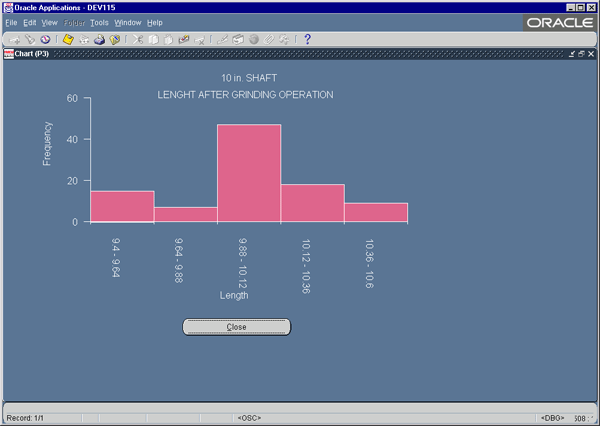Click the Attachments paperclip icon
600x426 pixels.
coord(269,39)
